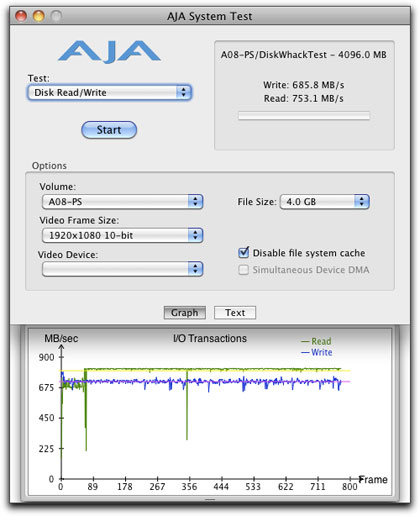Open the empty Video Device dropdown

pos(122,269)
